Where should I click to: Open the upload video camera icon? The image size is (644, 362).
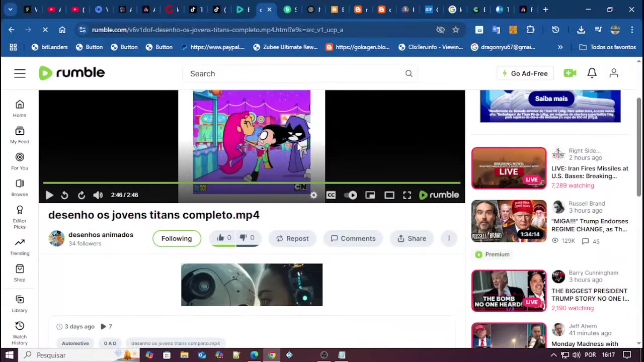[x=570, y=73]
